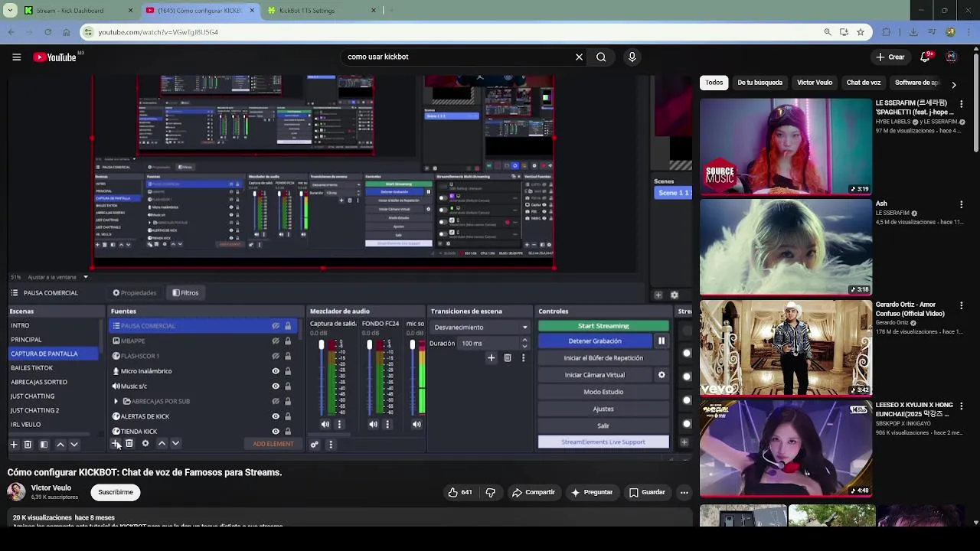
Task: Bookmark this page with star icon
Action: [861, 32]
